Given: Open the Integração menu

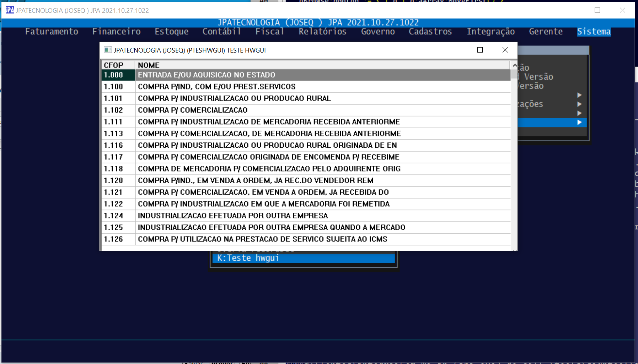Looking at the screenshot, I should (x=491, y=32).
